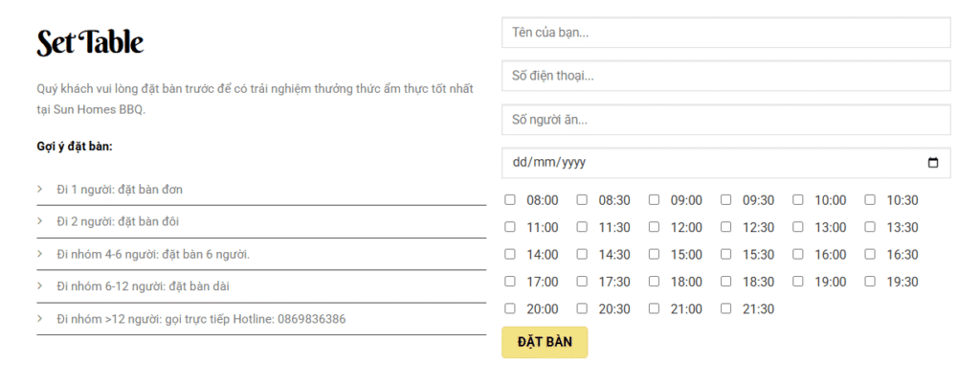Click chevron beside 'Đi nhóm 6-12 người'
Image resolution: width=980 pixels, height=388 pixels.
click(40, 285)
